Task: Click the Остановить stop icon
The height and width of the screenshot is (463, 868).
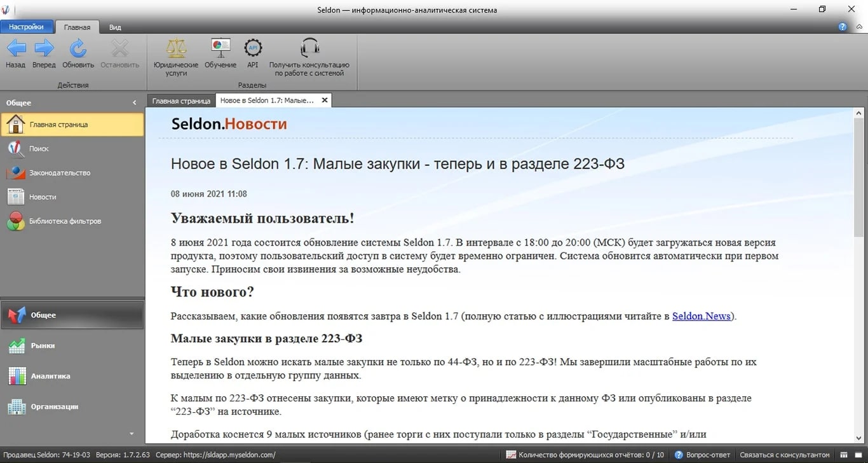Action: click(119, 48)
